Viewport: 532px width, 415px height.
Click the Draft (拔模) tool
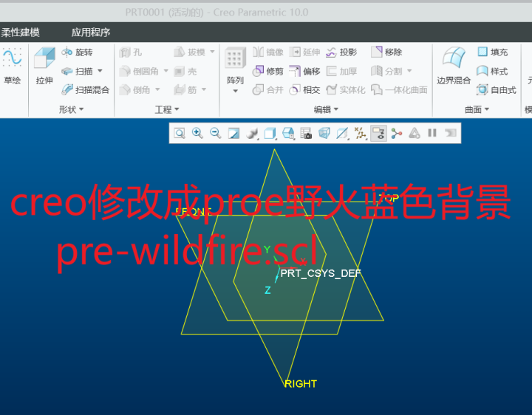pyautogui.click(x=189, y=52)
